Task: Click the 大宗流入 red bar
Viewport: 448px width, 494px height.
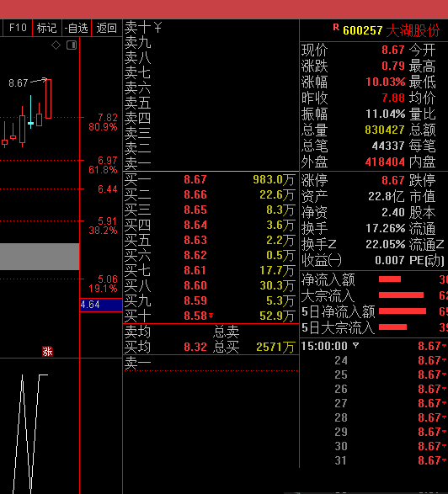Action: click(x=401, y=295)
